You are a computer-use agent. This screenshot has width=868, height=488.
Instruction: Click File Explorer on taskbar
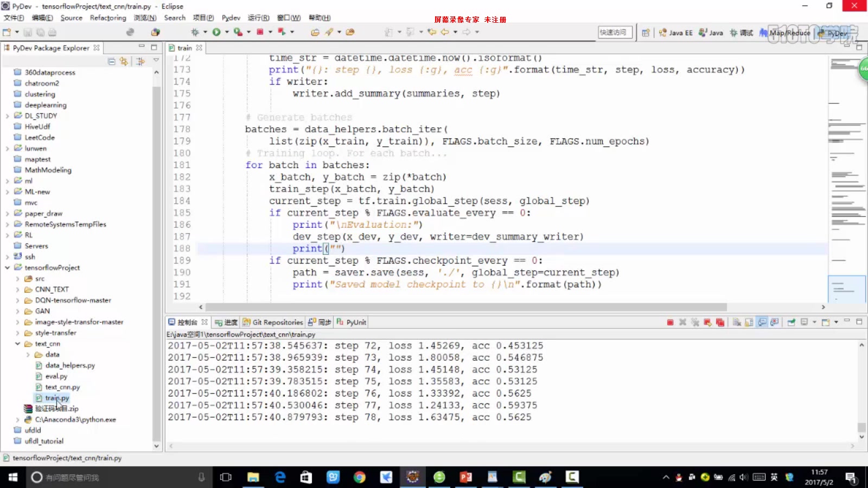(253, 477)
